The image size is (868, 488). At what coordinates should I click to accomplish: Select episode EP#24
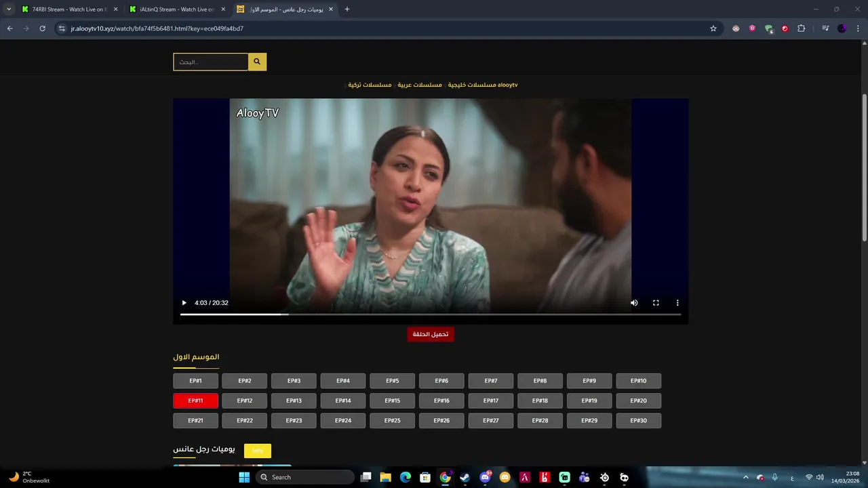click(343, 421)
